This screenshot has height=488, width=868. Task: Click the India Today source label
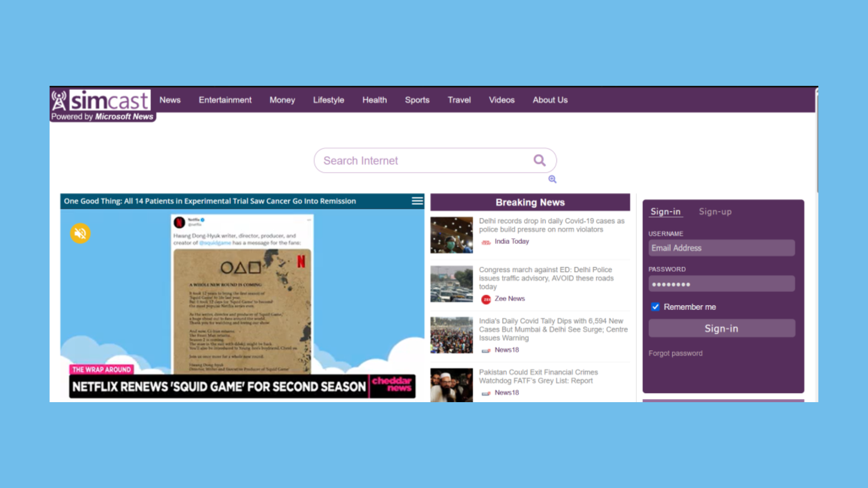click(x=512, y=241)
